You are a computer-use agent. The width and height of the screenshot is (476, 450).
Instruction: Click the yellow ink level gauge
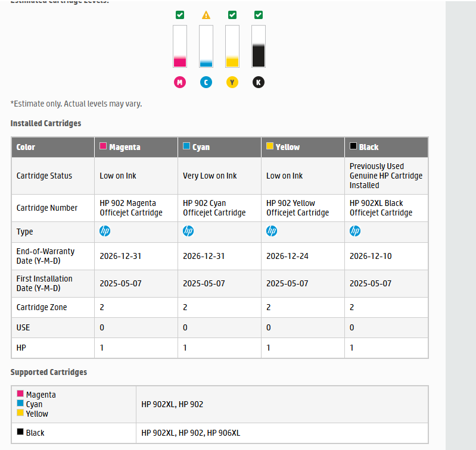coord(232,46)
